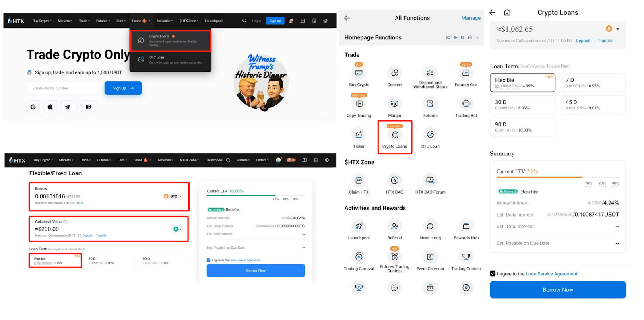Show QR code login icon on homepage
Viewport: 644px width, 320px height.
[x=88, y=107]
